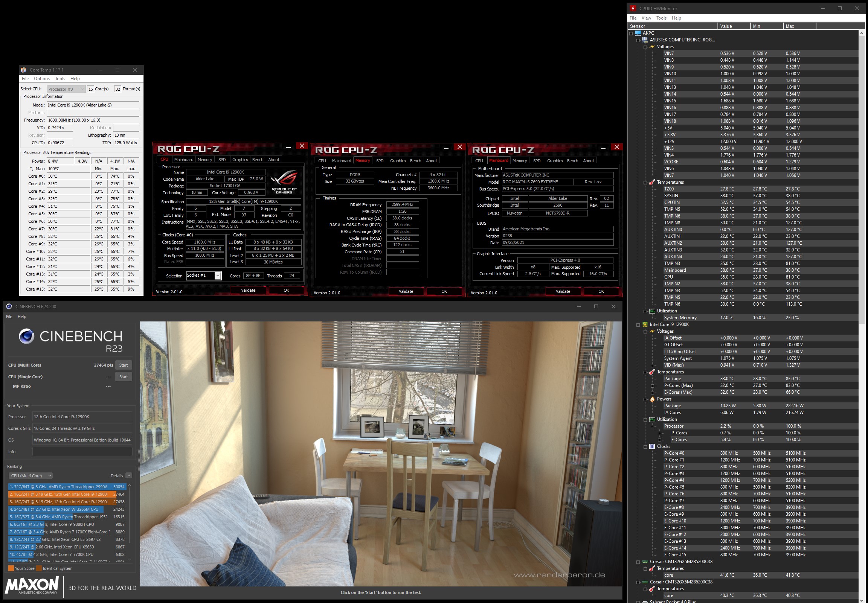Open the Tools menu in HWMonitor

[x=661, y=18]
